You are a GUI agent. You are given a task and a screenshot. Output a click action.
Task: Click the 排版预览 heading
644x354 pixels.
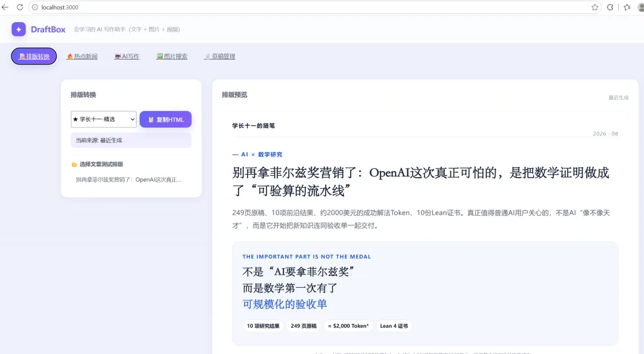pos(234,95)
